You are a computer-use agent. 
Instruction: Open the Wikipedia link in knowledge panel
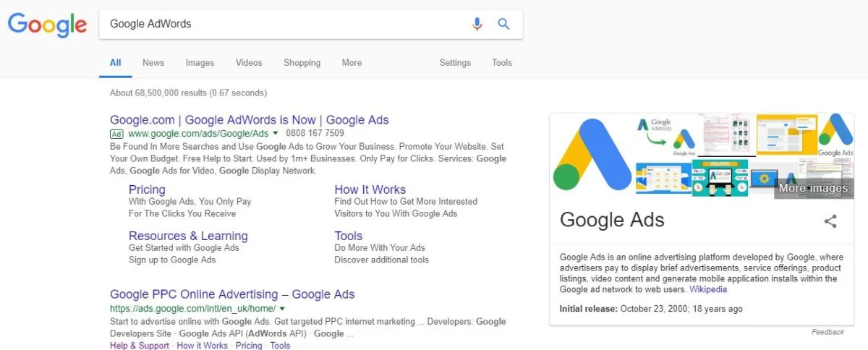point(708,289)
